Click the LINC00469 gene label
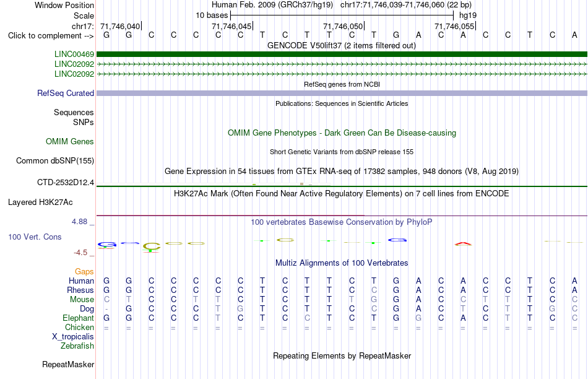The height and width of the screenshot is (379, 588). click(x=74, y=54)
